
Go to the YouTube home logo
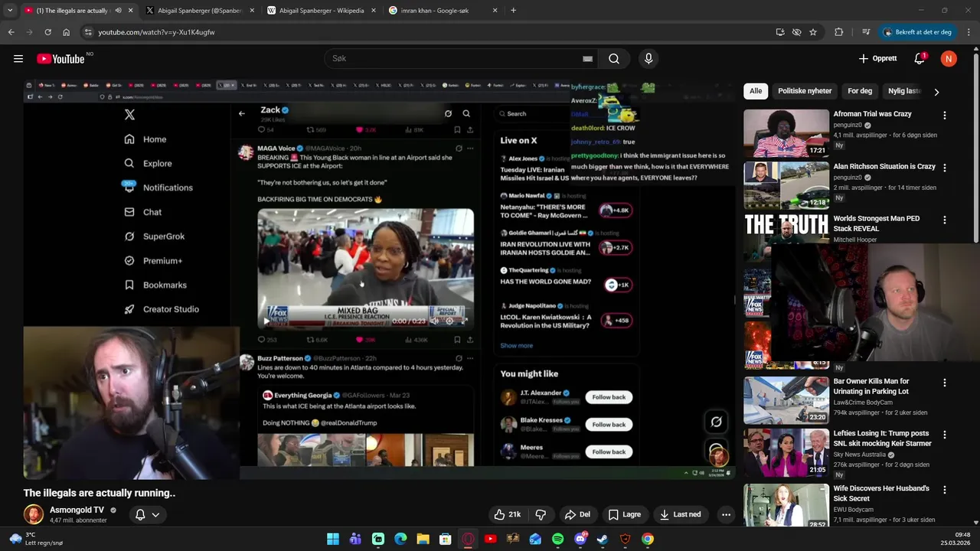click(x=60, y=59)
